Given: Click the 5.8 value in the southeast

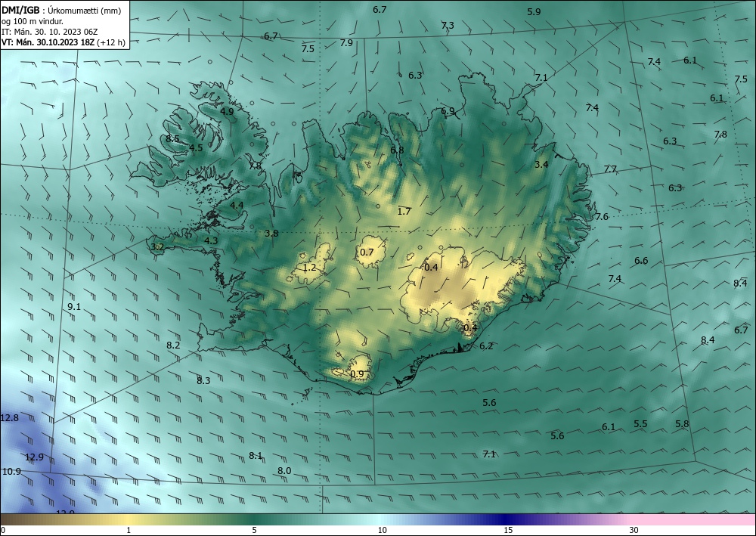Looking at the screenshot, I should [682, 423].
